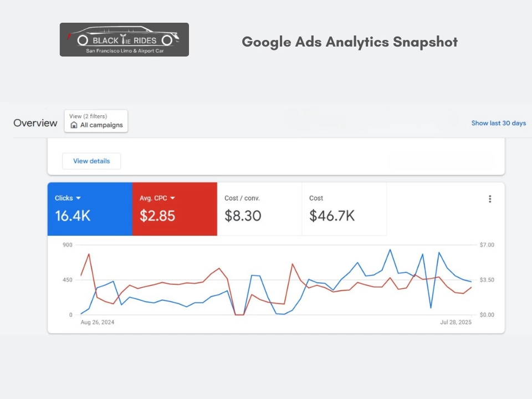Viewport: 532px width, 399px height.
Task: Click the highest blue clicks peak on chart
Action: pyautogui.click(x=390, y=250)
